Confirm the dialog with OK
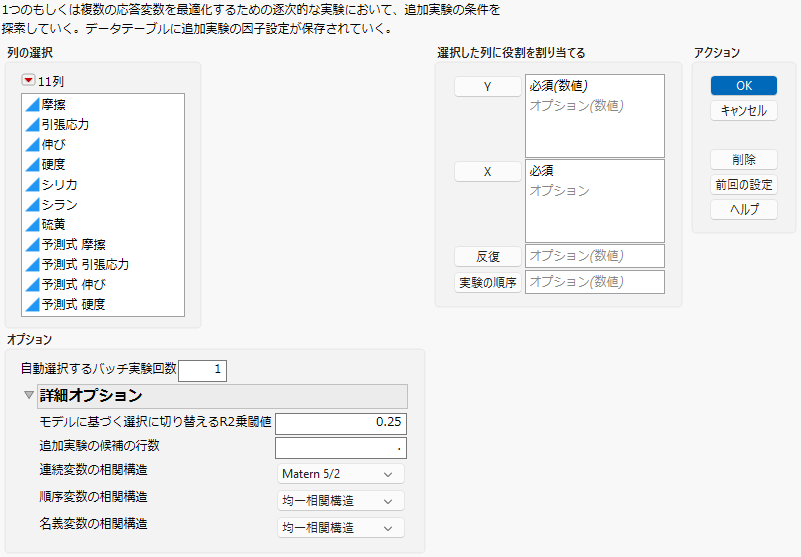 point(744,85)
